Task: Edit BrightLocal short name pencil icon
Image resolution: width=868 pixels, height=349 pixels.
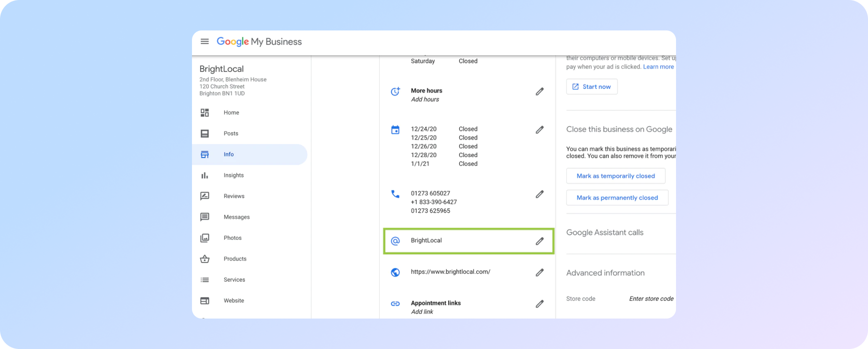Action: (x=540, y=241)
